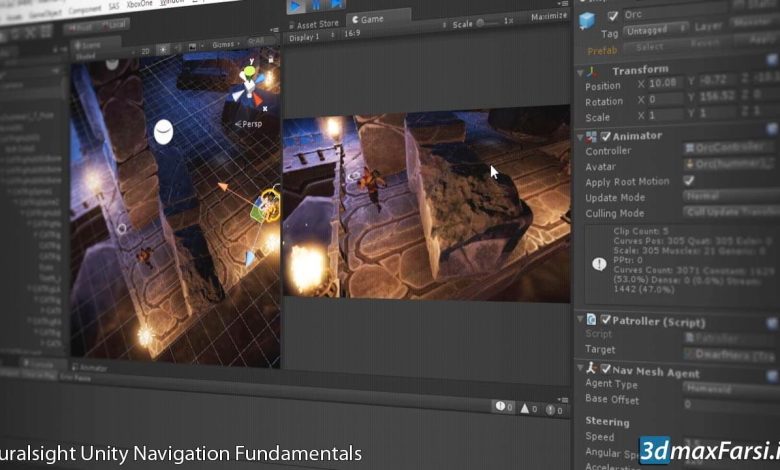This screenshot has width=780, height=470.
Task: Open the Display 1 dropdown
Action: click(x=311, y=37)
